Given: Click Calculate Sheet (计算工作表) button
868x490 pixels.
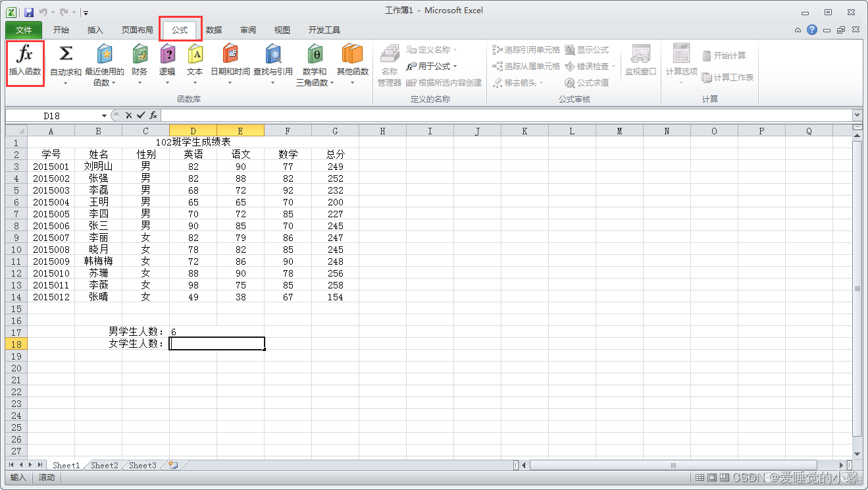Looking at the screenshot, I should [728, 78].
